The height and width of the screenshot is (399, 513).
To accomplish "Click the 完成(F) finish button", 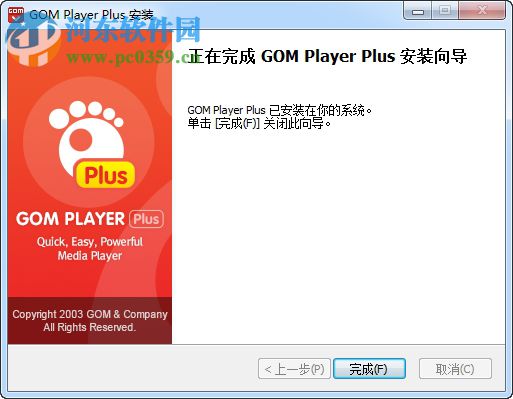I will [369, 369].
